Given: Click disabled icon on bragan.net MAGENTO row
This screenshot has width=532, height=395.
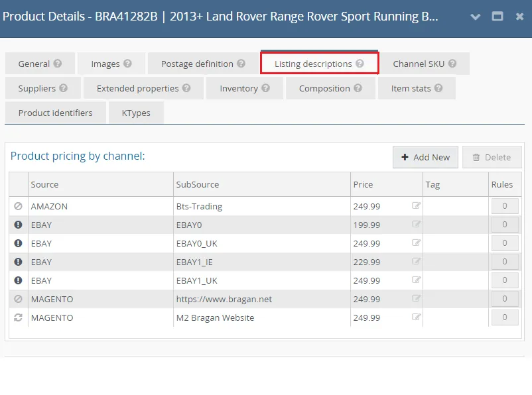Looking at the screenshot, I should (x=18, y=299).
